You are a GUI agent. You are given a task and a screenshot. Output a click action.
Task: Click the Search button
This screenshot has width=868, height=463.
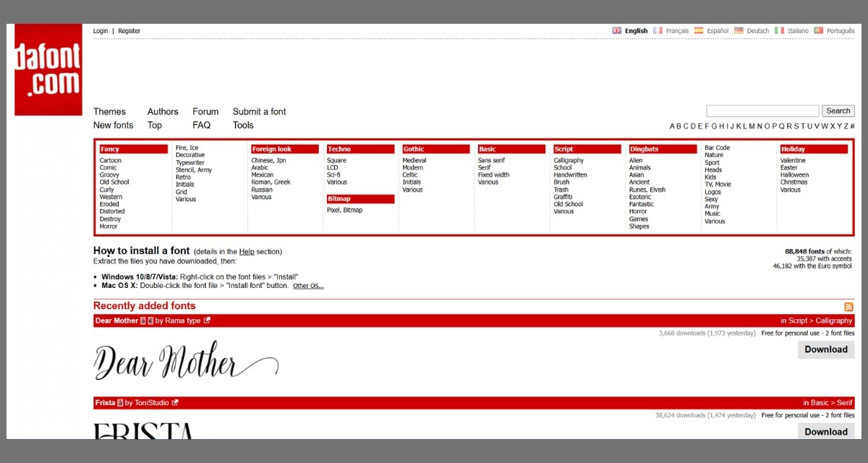(838, 111)
